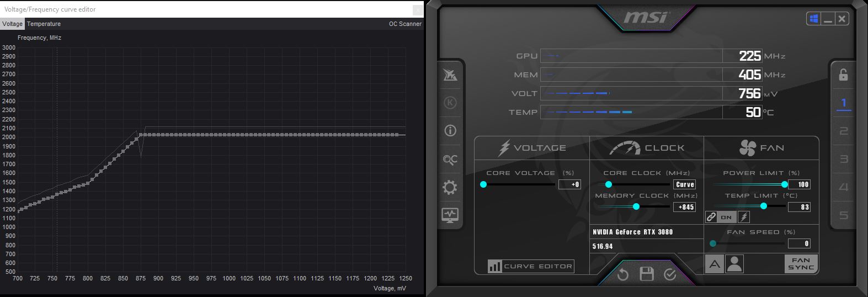
Task: Minimize the MSI Afterburner window
Action: (x=828, y=19)
